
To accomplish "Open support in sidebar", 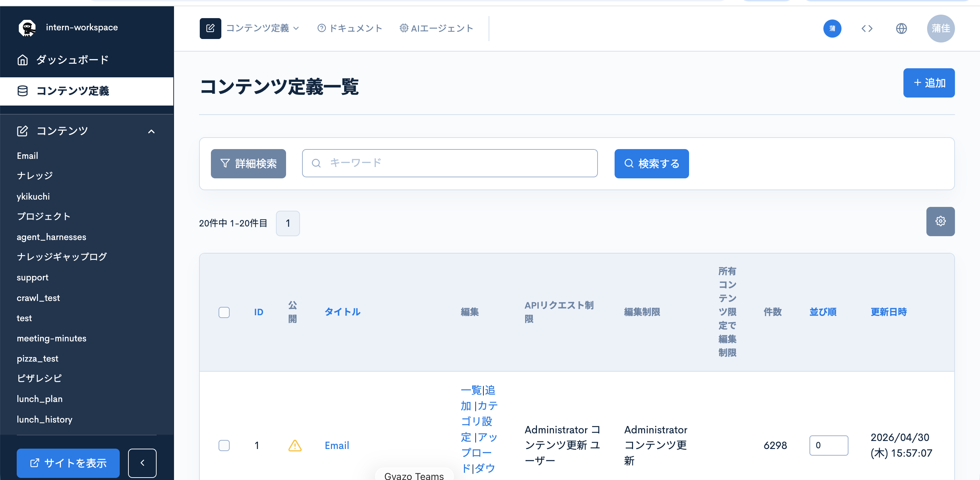I will [32, 278].
